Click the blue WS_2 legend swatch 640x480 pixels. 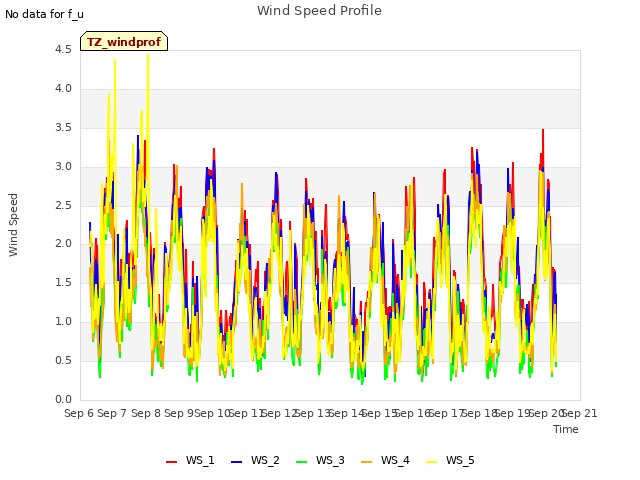coord(236,462)
